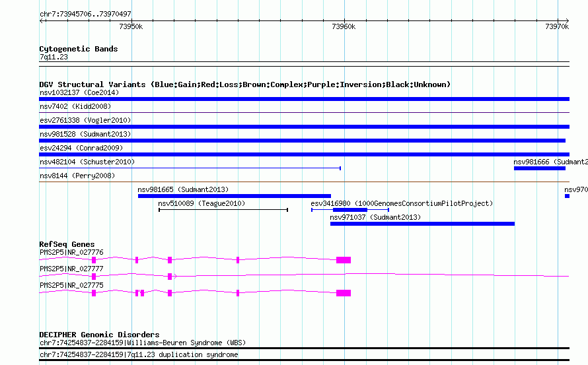The width and height of the screenshot is (588, 365).
Task: Select the esv3416980 blue variant bar
Action: click(x=350, y=210)
